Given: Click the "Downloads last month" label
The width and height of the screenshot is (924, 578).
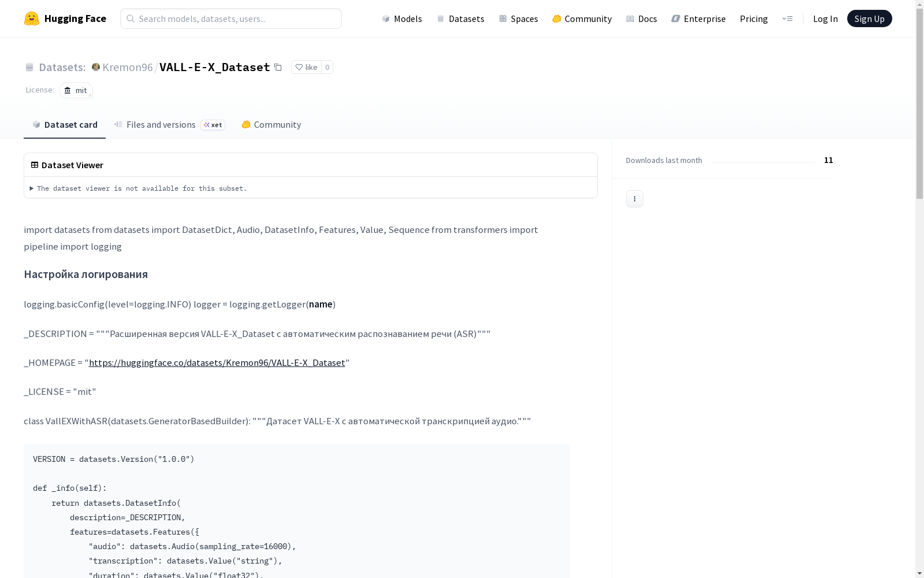Looking at the screenshot, I should click(x=664, y=160).
